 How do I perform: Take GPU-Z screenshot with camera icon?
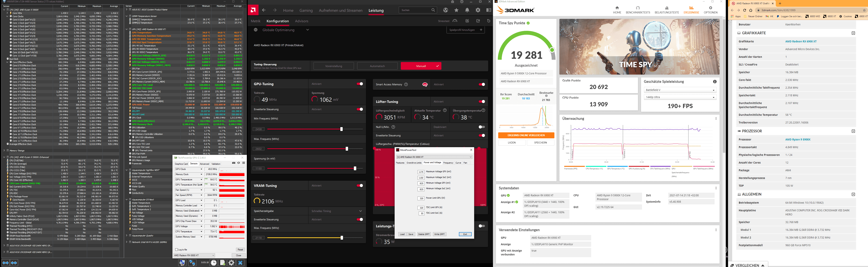234,163
